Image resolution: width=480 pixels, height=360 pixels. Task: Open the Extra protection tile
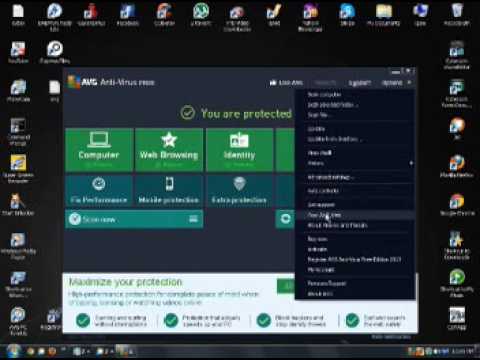click(x=239, y=191)
